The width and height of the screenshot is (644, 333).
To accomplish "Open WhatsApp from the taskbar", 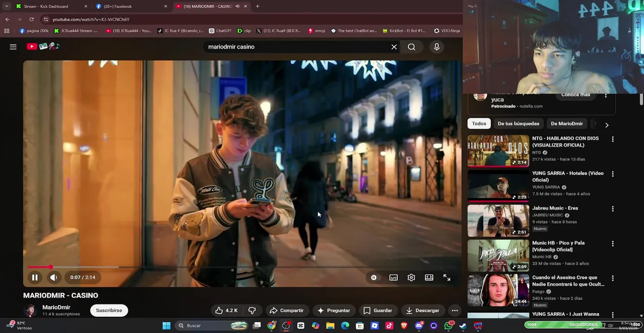I will (448, 326).
